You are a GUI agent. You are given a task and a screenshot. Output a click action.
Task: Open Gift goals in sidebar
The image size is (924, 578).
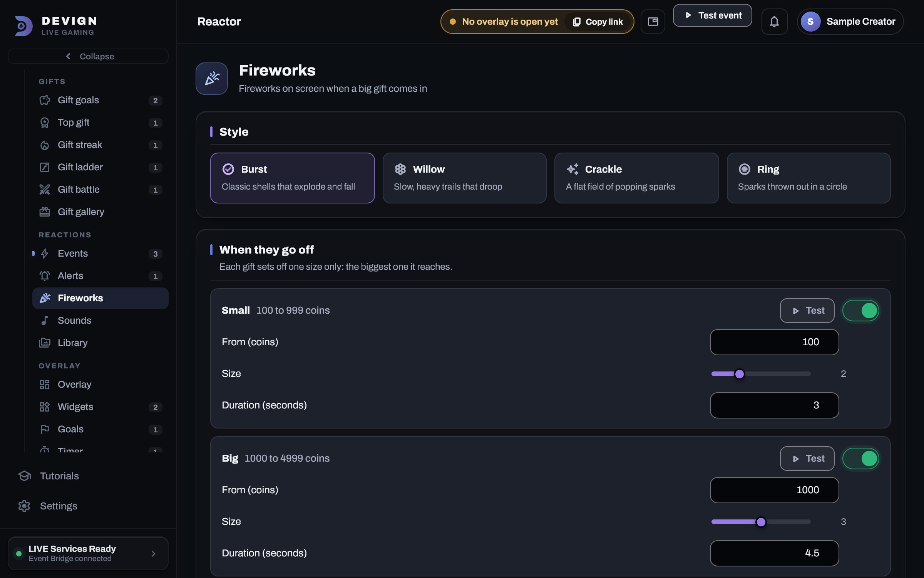point(100,100)
